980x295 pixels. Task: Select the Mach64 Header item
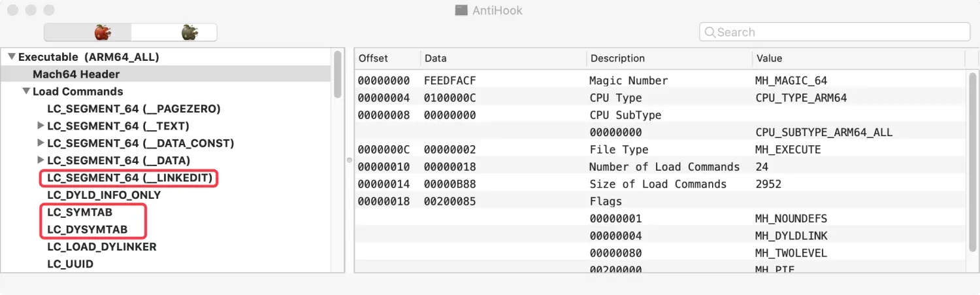tap(76, 75)
